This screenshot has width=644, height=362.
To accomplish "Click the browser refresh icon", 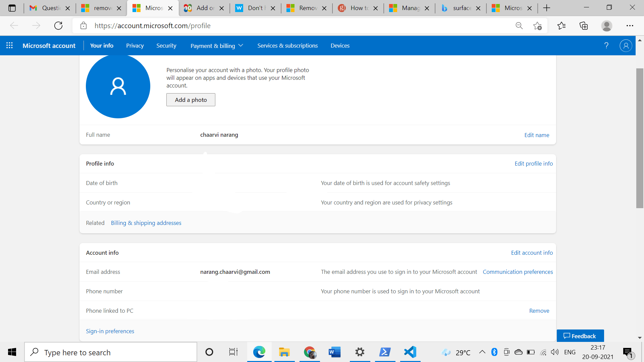I will pyautogui.click(x=58, y=26).
